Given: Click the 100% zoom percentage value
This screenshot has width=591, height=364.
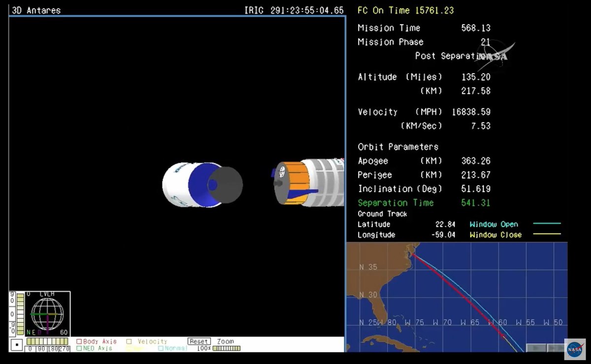Looking at the screenshot, I should [204, 348].
